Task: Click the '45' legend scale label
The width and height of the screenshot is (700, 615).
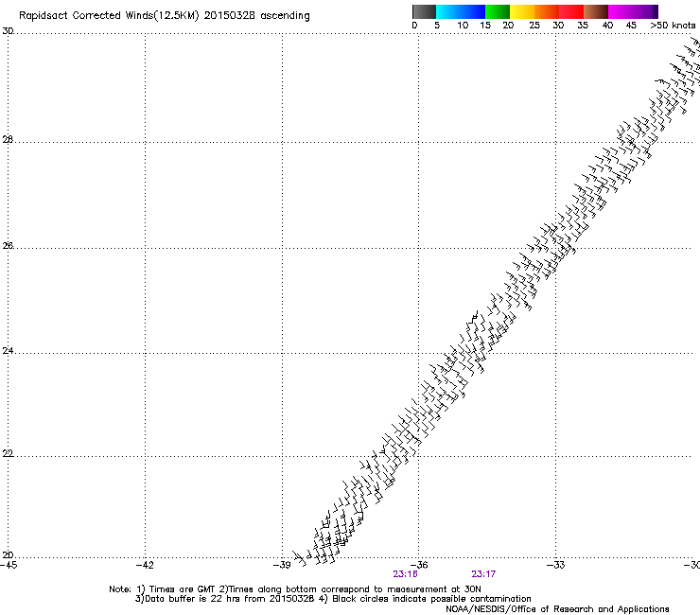Action: pos(631,26)
